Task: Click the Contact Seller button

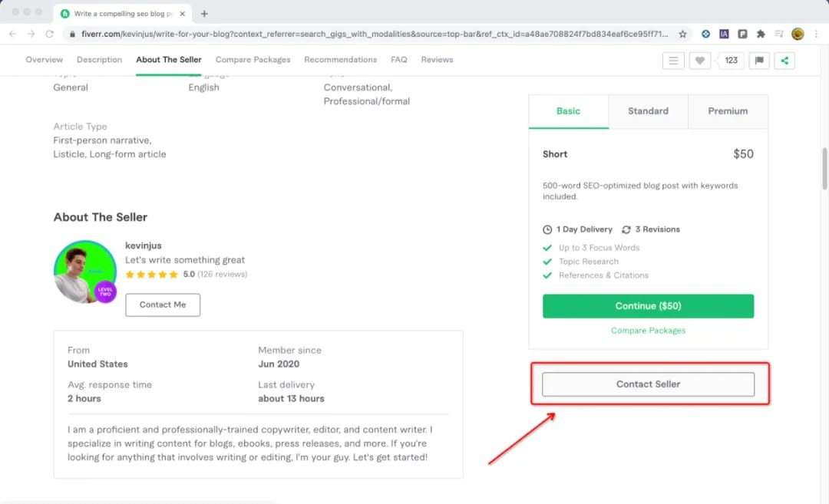Action: (x=648, y=384)
